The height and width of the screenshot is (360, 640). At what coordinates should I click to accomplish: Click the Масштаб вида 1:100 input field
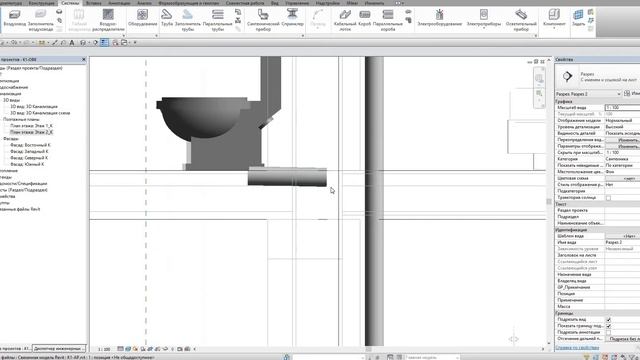click(x=622, y=107)
